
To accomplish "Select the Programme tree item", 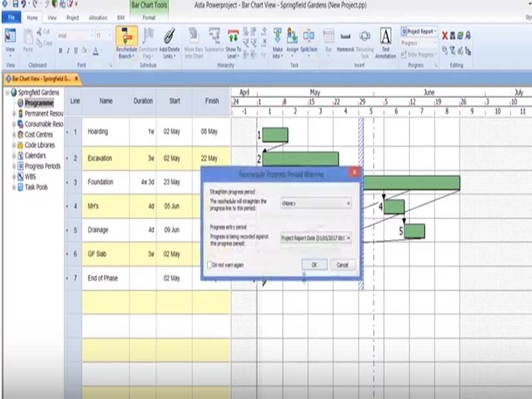I will pos(39,103).
